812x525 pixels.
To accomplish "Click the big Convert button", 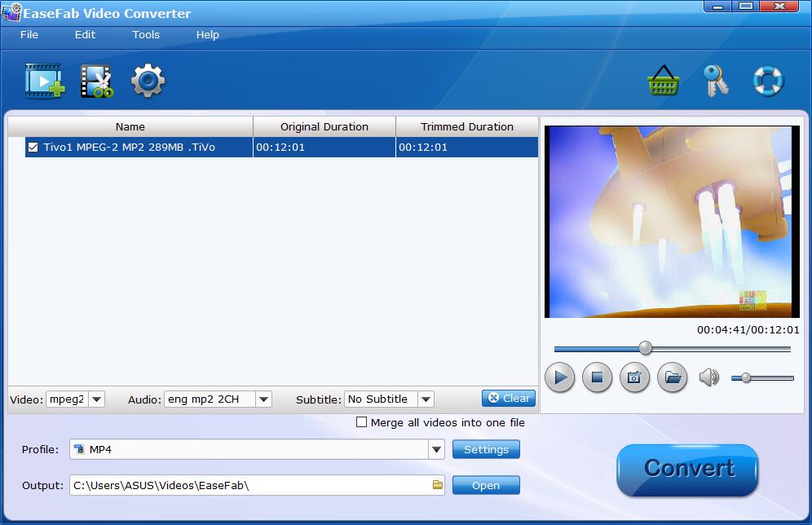I will tap(688, 469).
